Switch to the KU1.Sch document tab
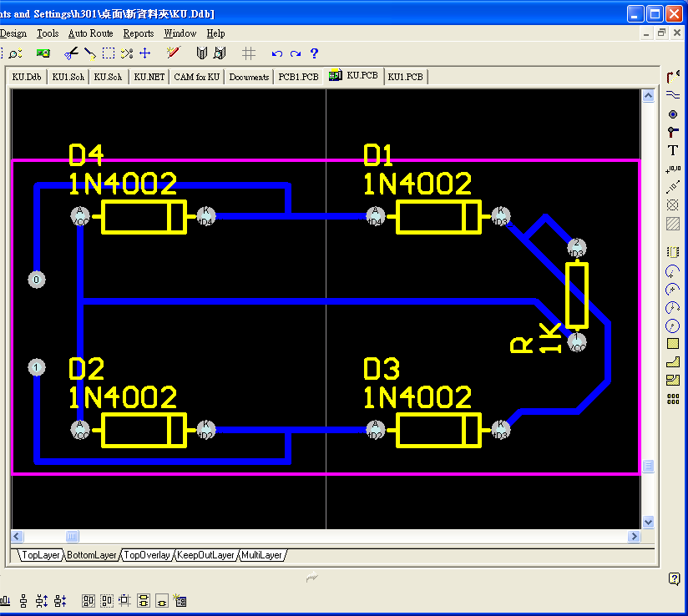Screen dimensions: 688x616 [x=68, y=77]
